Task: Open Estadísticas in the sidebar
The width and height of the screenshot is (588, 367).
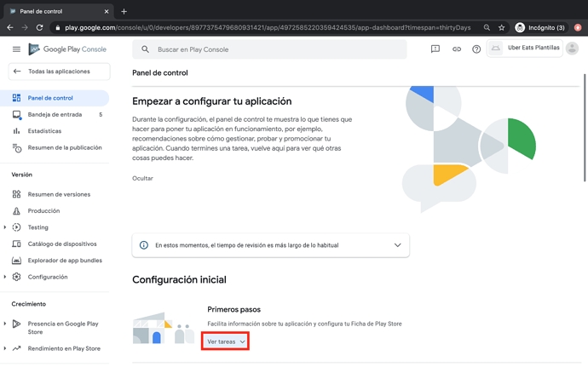Action: 44,131
